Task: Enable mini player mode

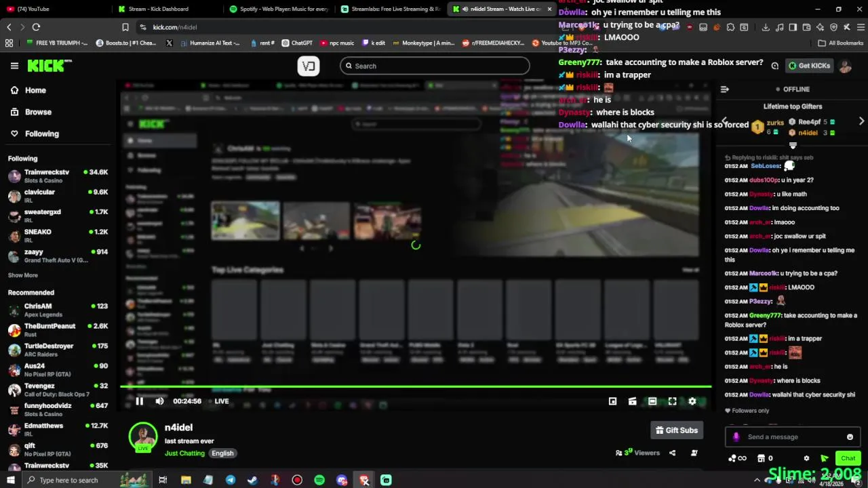Action: click(x=612, y=401)
